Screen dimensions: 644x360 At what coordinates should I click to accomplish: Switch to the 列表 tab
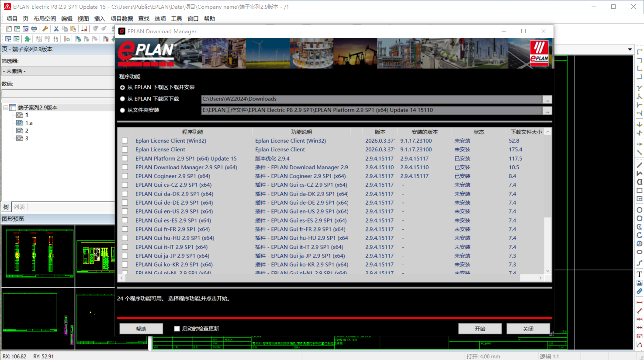(x=19, y=207)
